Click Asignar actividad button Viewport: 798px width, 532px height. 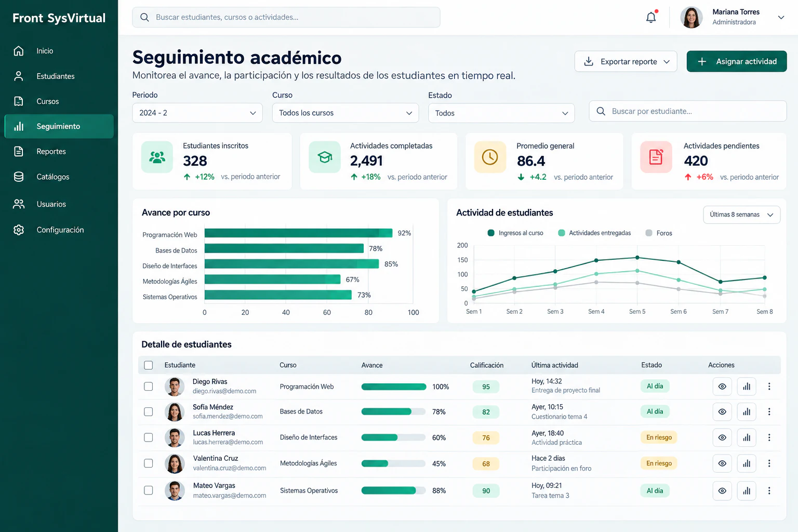(737, 61)
